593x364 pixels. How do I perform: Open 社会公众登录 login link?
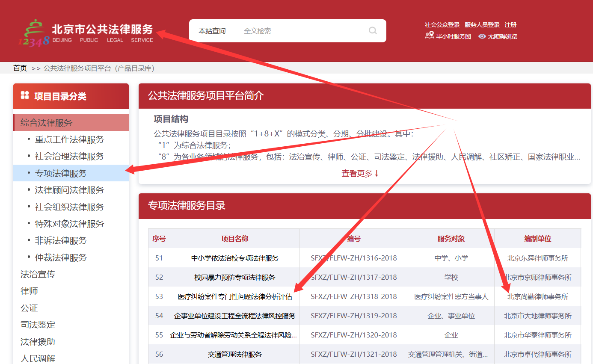coord(442,25)
